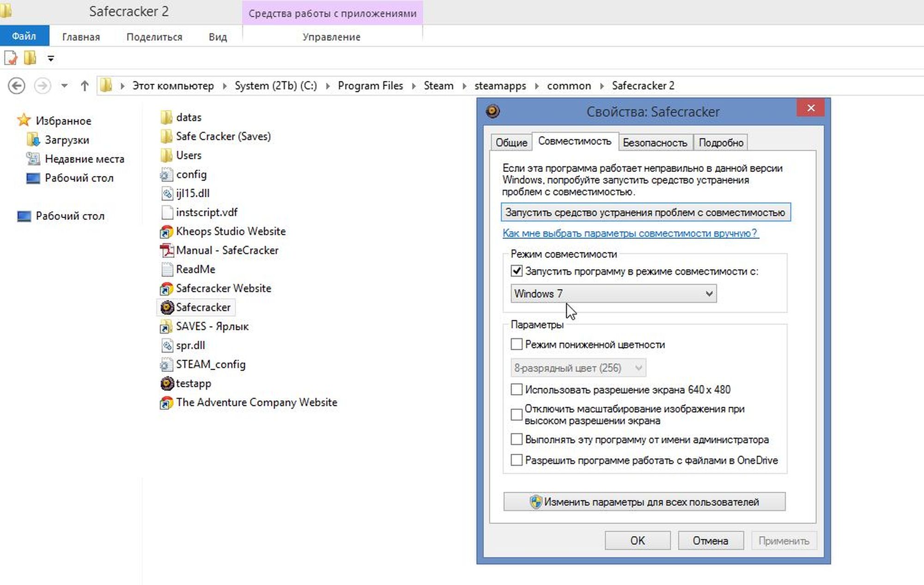Switch to the Безопасность tab
The height and width of the screenshot is (585, 924).
click(655, 143)
